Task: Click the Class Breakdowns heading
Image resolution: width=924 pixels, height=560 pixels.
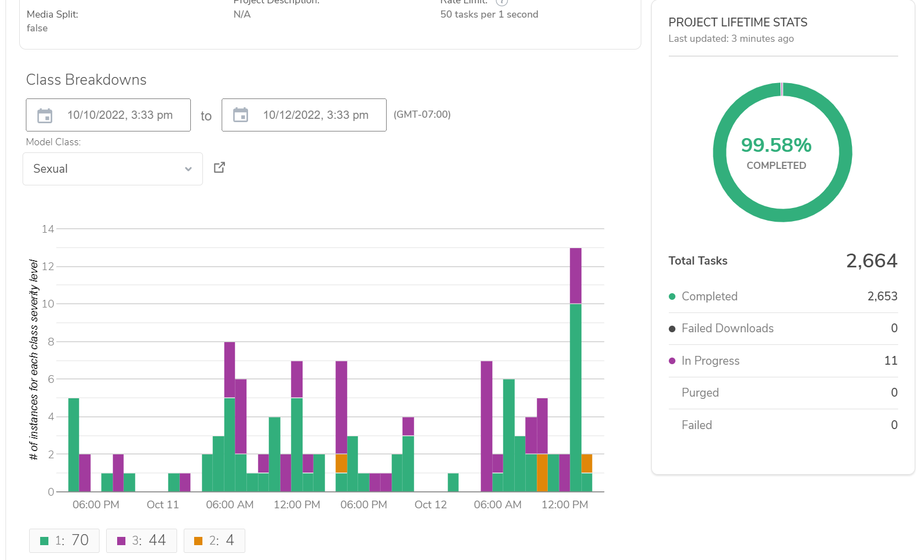Action: click(x=86, y=80)
